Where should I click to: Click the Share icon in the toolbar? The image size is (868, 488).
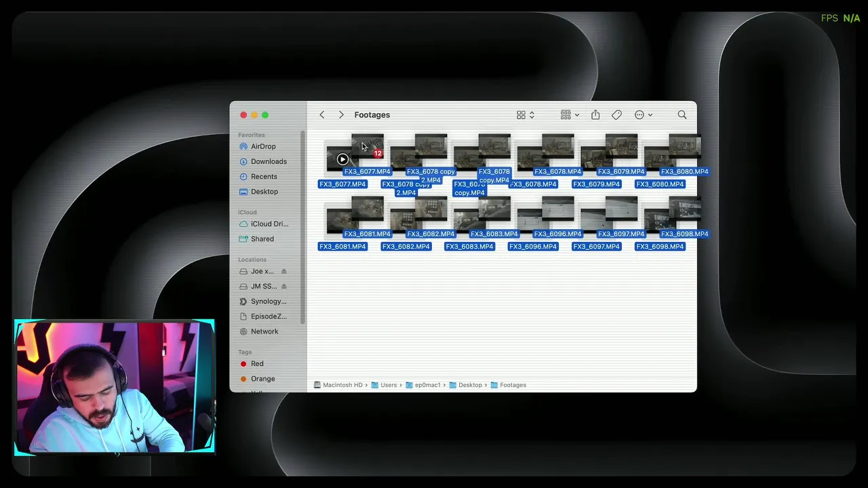tap(595, 115)
